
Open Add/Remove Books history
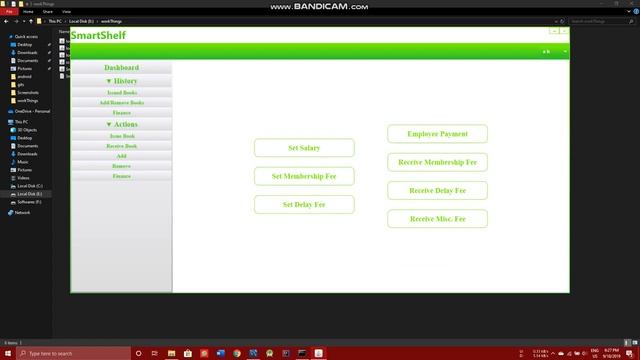[x=122, y=103]
